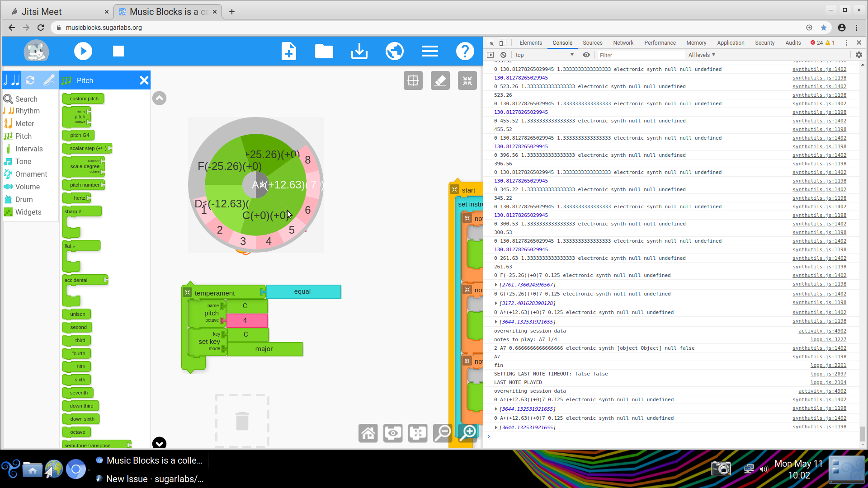Select the pitch number block
This screenshot has width=868, height=488.
click(x=84, y=185)
